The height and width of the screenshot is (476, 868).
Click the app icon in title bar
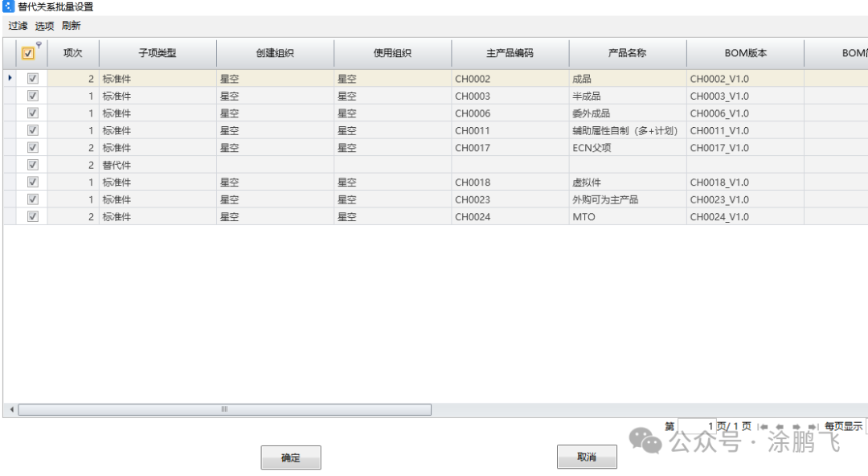(8, 6)
